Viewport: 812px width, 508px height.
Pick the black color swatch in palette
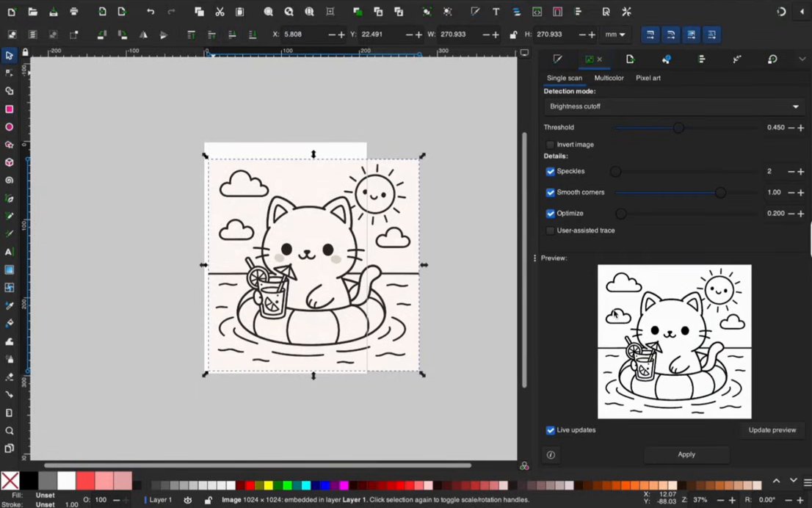pyautogui.click(x=29, y=481)
